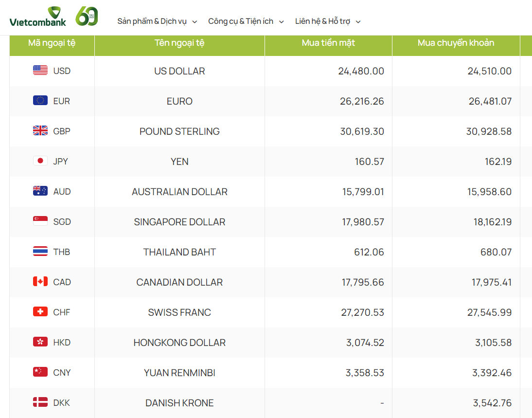This screenshot has width=532, height=418.
Task: Click the 60th anniversary logo
Action: pos(87,17)
